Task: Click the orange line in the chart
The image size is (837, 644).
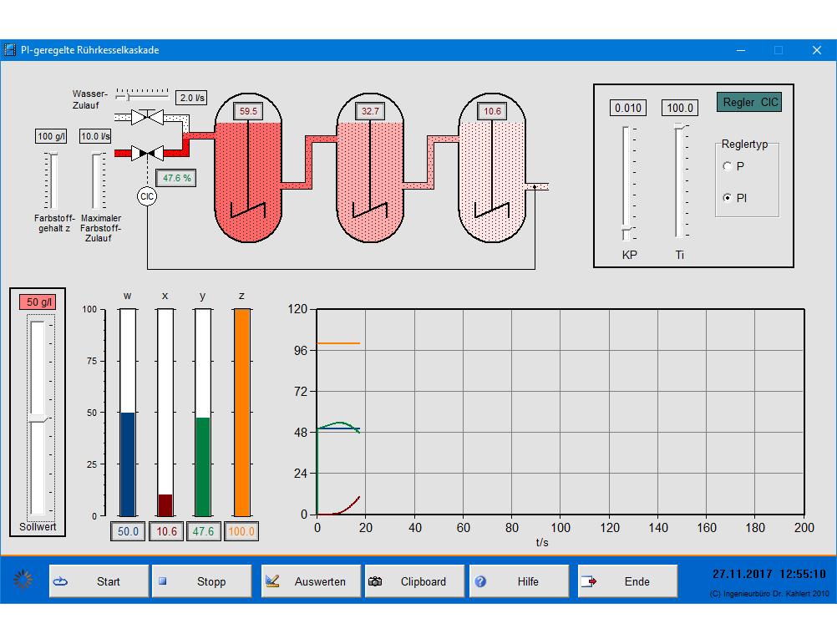Action: [x=338, y=343]
